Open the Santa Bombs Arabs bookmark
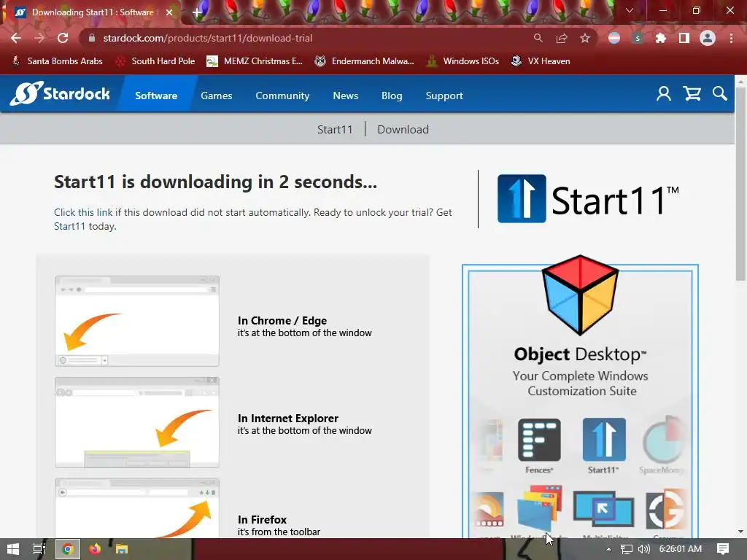 [58, 61]
